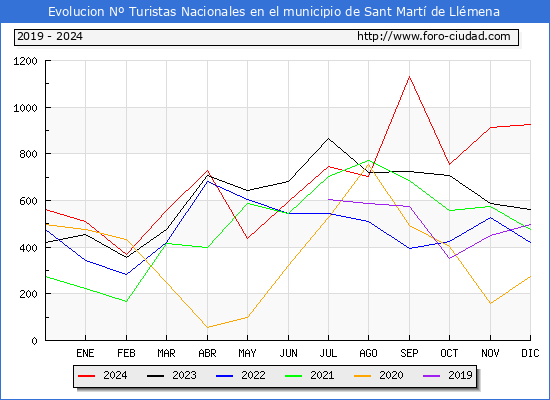Click the JUN month axis label
This screenshot has height=400, width=550.
coord(288,353)
